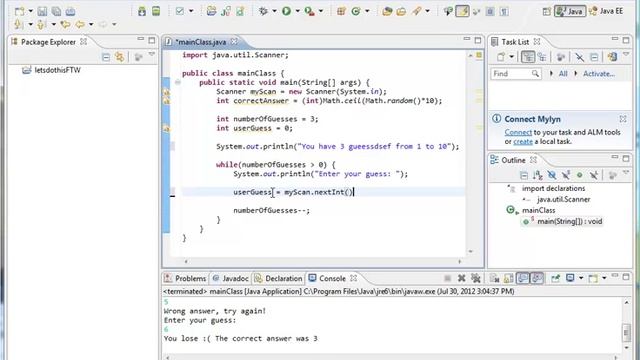This screenshot has height=360, width=640.
Task: Toggle Link with Editor in Package Explorer
Action: (x=120, y=57)
